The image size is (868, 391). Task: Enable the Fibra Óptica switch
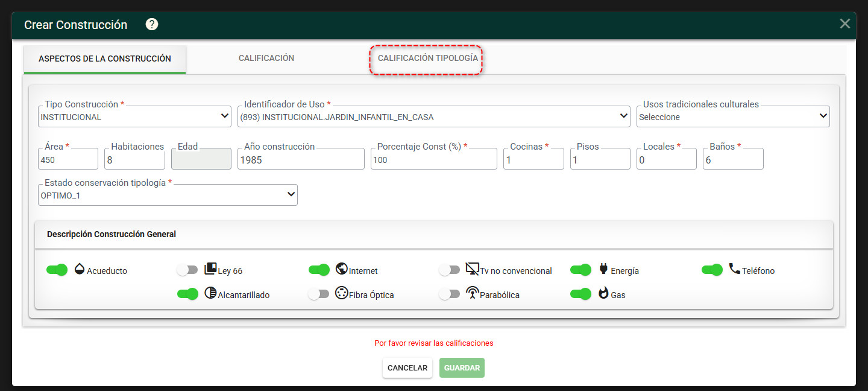(319, 294)
